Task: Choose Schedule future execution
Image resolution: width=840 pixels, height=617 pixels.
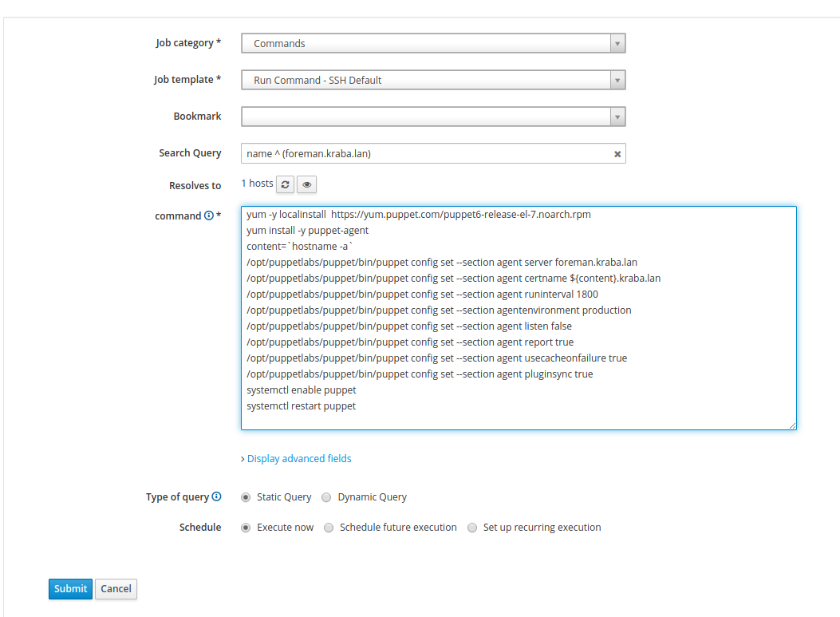Action: [x=329, y=528]
